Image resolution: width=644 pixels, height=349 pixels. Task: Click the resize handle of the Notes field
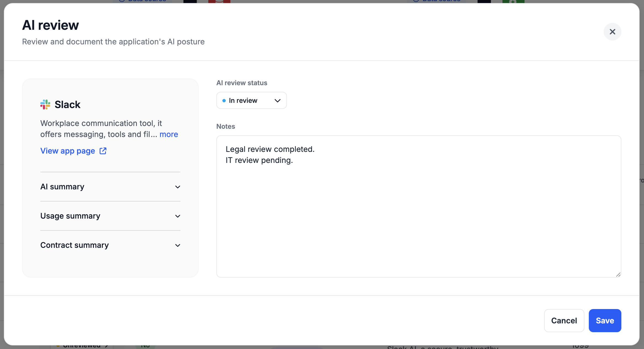pos(618,275)
